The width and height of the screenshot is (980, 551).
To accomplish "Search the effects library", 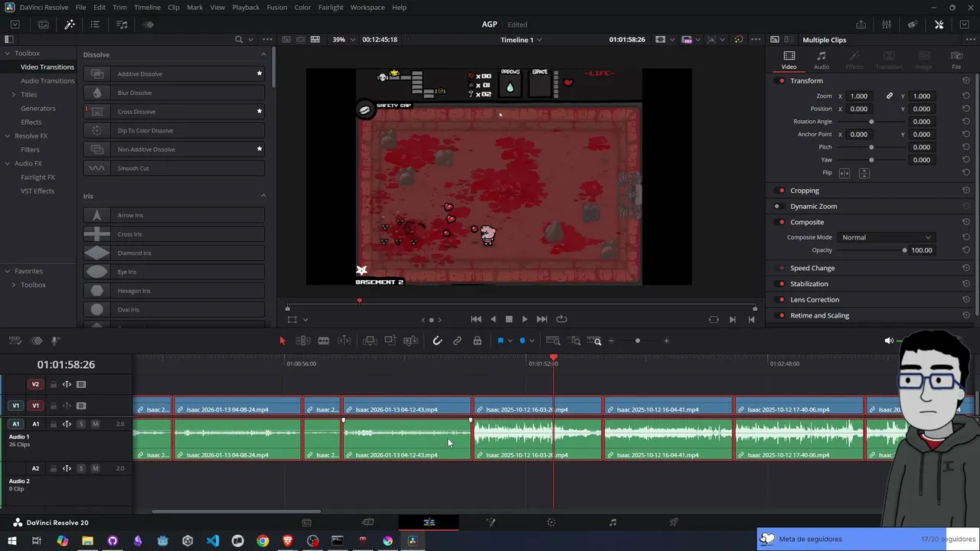I will pos(239,39).
